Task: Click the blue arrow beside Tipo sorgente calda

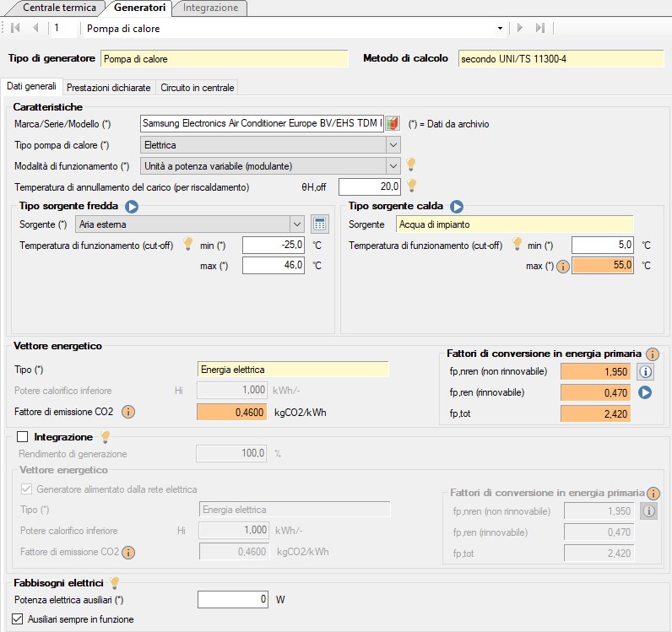Action: point(457,206)
